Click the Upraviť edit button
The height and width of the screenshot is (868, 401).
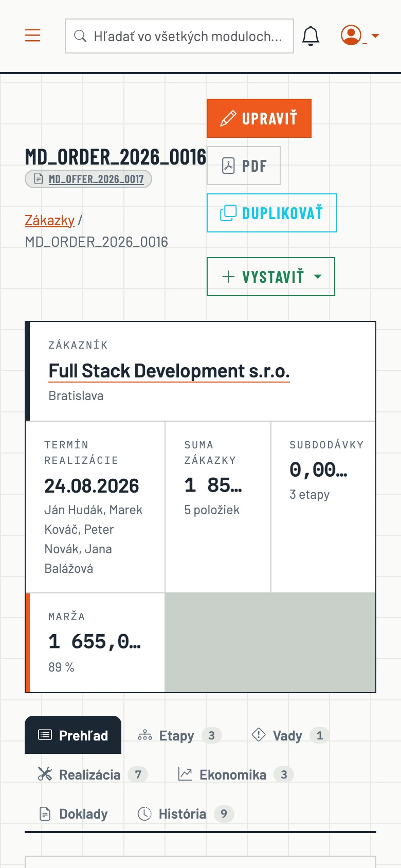tap(259, 118)
